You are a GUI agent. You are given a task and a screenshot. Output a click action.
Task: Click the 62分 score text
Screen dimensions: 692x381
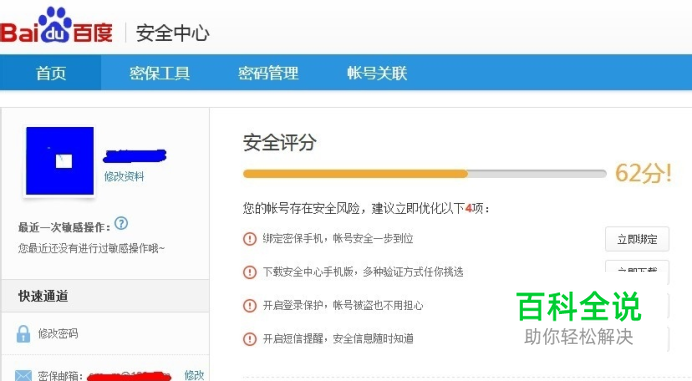(x=643, y=173)
